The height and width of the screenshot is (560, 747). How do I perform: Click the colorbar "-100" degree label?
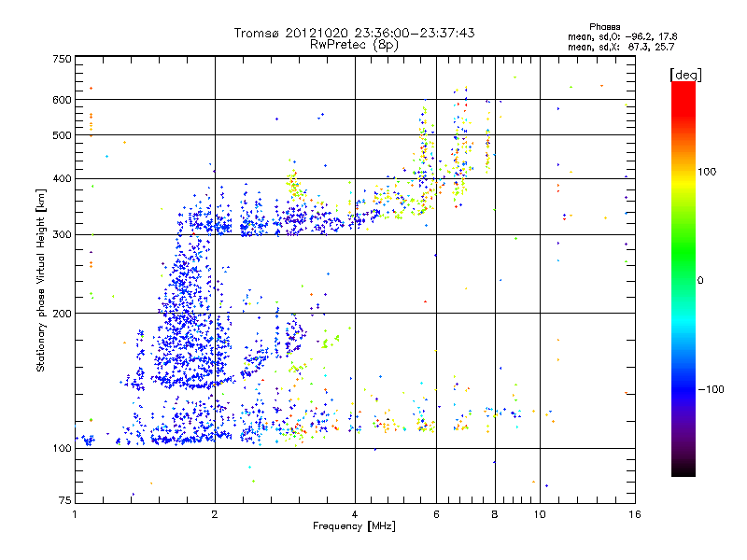tap(711, 389)
